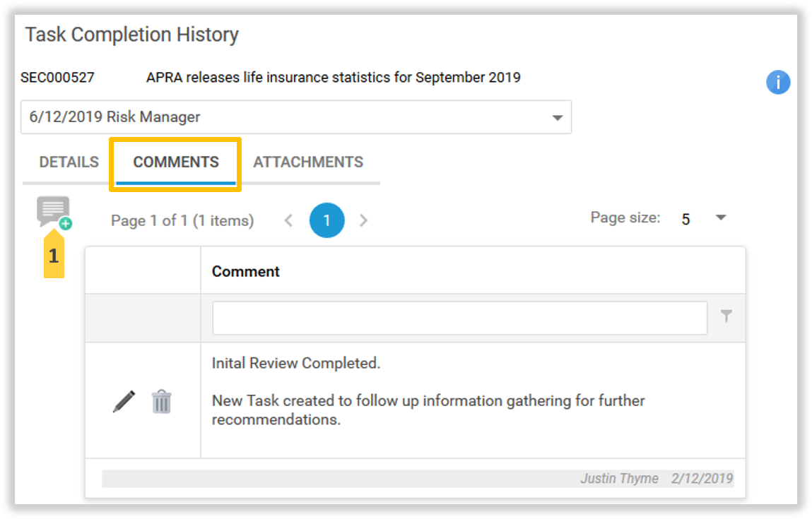
Task: Click the Justin Thyme 2/12/2019 footer
Action: (656, 479)
